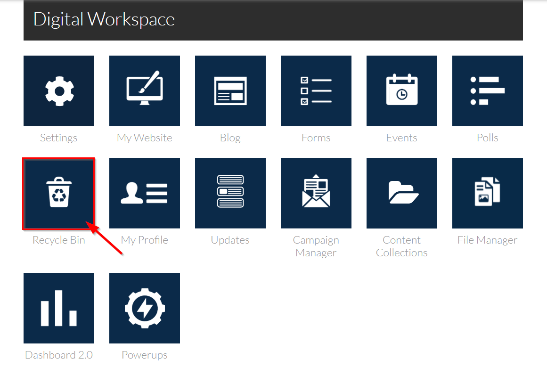
Task: Open the Blog layout tile
Action: pyautogui.click(x=230, y=90)
